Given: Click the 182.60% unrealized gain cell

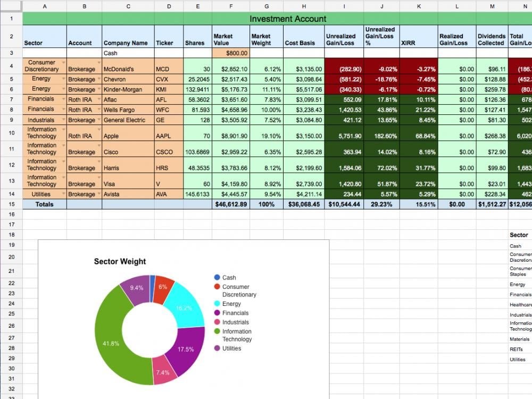Looking at the screenshot, I should click(x=381, y=133).
